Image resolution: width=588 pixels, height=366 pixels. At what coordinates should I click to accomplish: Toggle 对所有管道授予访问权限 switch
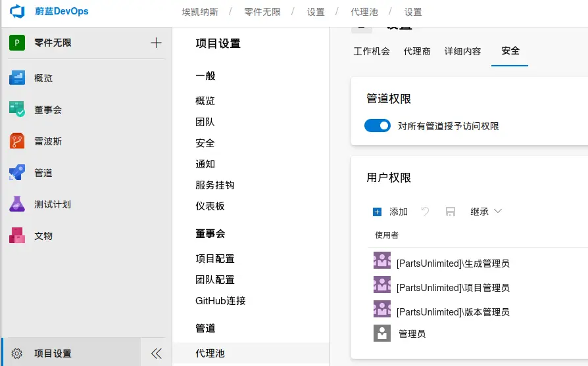point(378,126)
